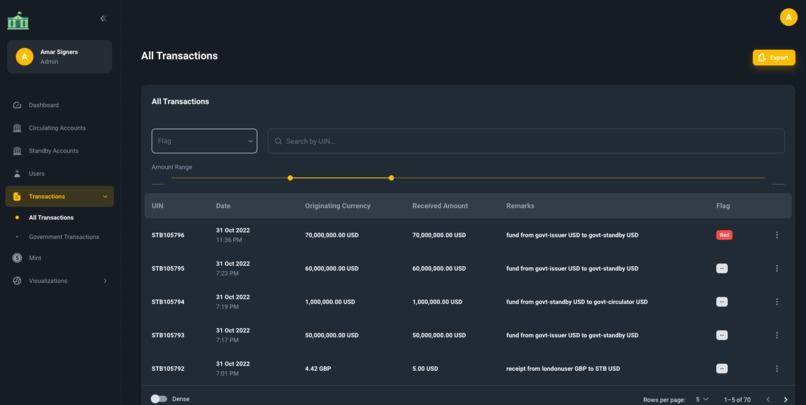This screenshot has width=806, height=405.
Task: Open row actions menu for STB105795
Action: pyautogui.click(x=777, y=268)
